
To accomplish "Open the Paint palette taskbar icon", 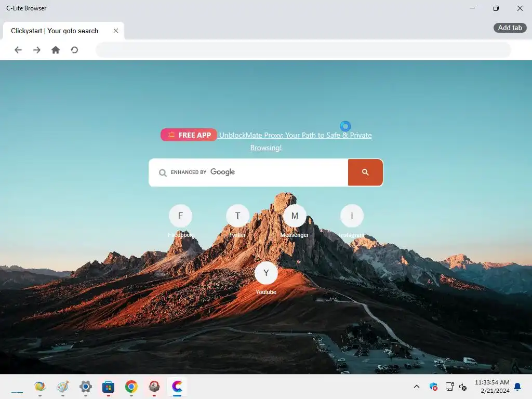I will (63, 387).
